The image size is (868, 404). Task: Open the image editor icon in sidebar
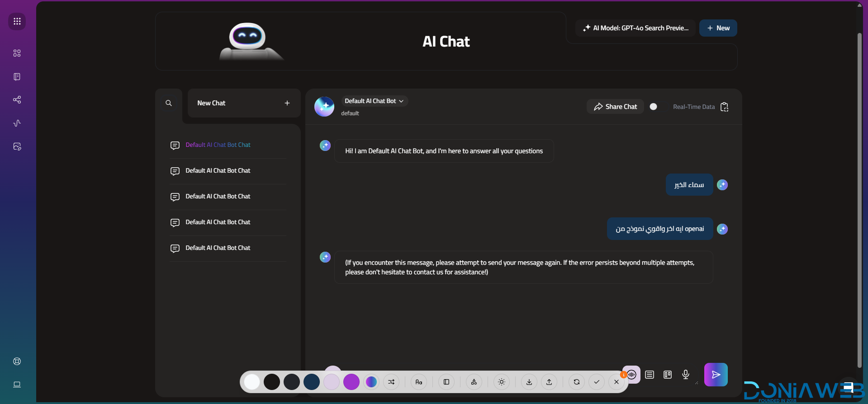17,146
